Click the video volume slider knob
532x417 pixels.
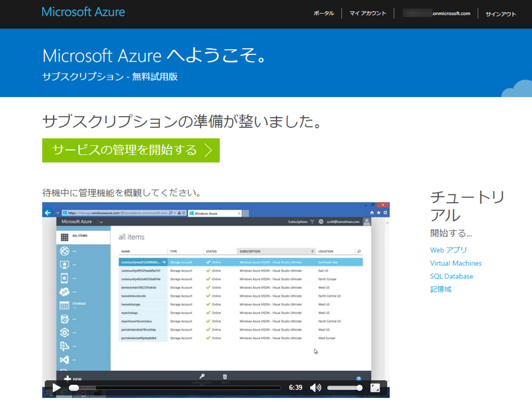(359, 388)
